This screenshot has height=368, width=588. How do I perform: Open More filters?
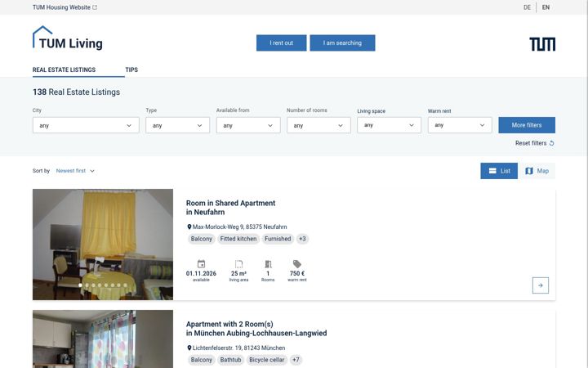(x=527, y=125)
